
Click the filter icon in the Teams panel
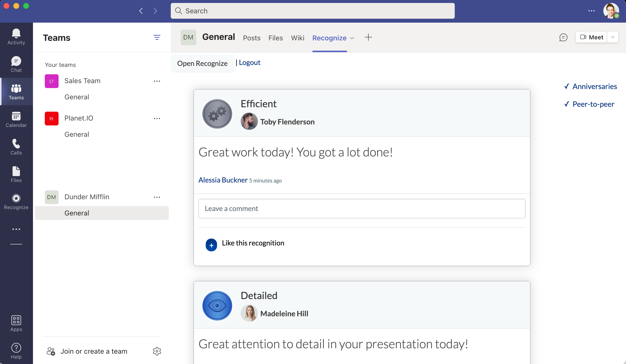(157, 37)
